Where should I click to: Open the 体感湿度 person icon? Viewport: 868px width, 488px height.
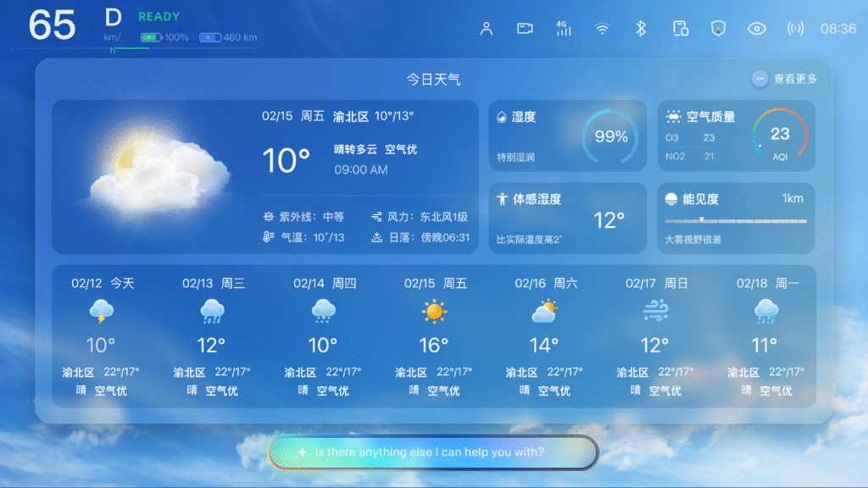(x=502, y=199)
